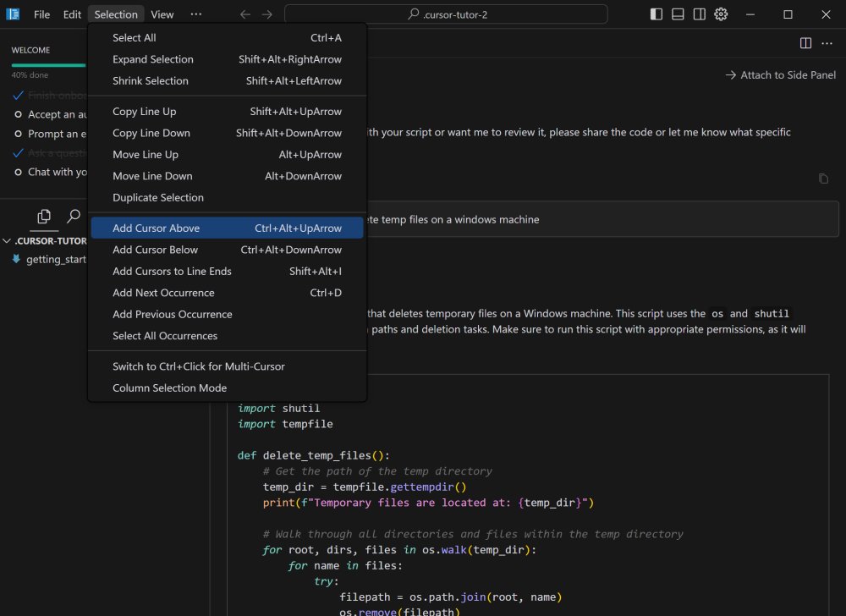Copy the chat message with copy icon
This screenshot has width=846, height=616.
tap(823, 179)
